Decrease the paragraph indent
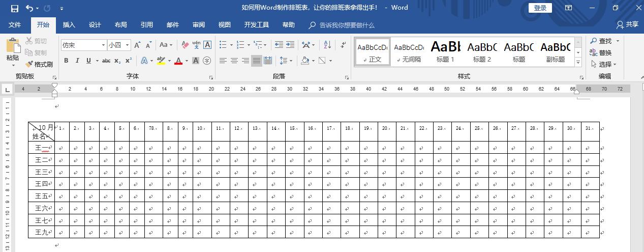Image resolution: width=644 pixels, height=252 pixels. coord(279,45)
